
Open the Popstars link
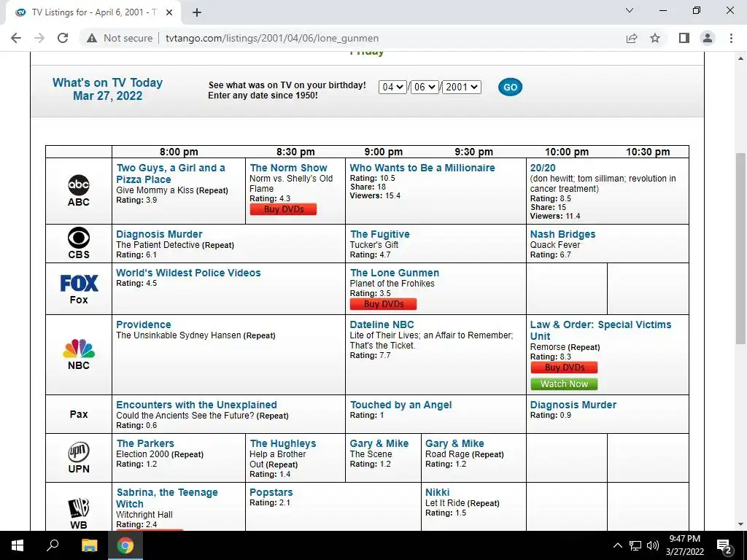click(x=271, y=492)
